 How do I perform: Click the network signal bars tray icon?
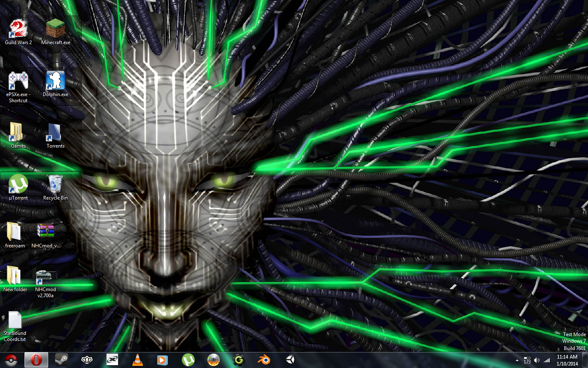[547, 360]
